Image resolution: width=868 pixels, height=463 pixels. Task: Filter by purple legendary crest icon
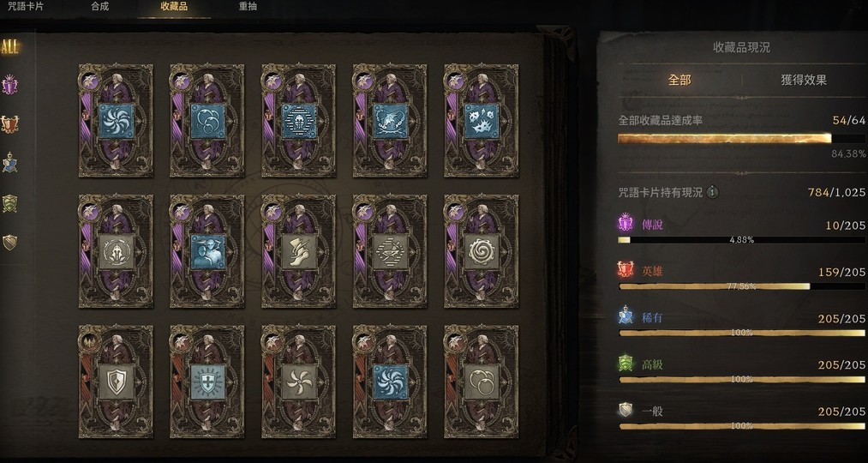click(9, 85)
